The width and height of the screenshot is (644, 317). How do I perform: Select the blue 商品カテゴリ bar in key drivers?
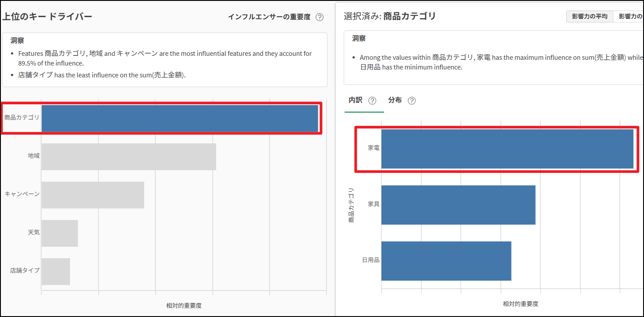[x=180, y=118]
